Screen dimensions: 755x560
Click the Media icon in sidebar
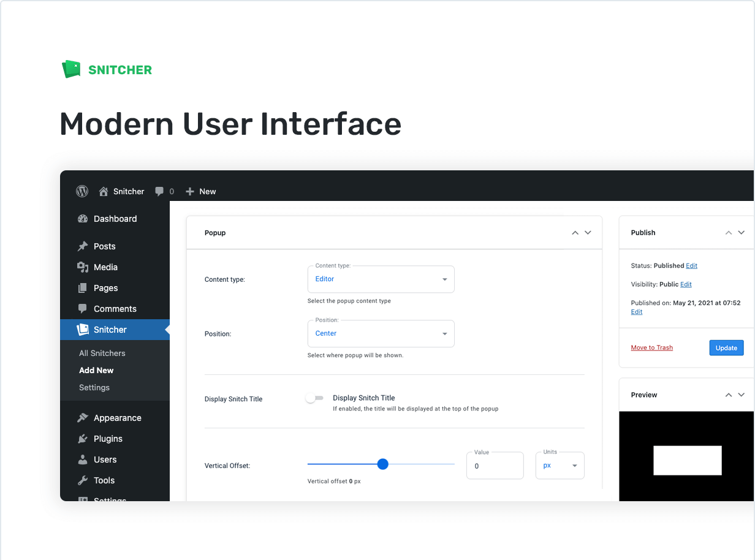[x=83, y=267]
